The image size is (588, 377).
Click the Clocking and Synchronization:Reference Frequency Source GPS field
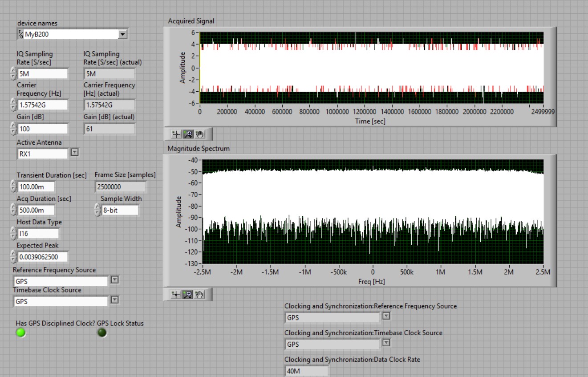click(x=333, y=317)
